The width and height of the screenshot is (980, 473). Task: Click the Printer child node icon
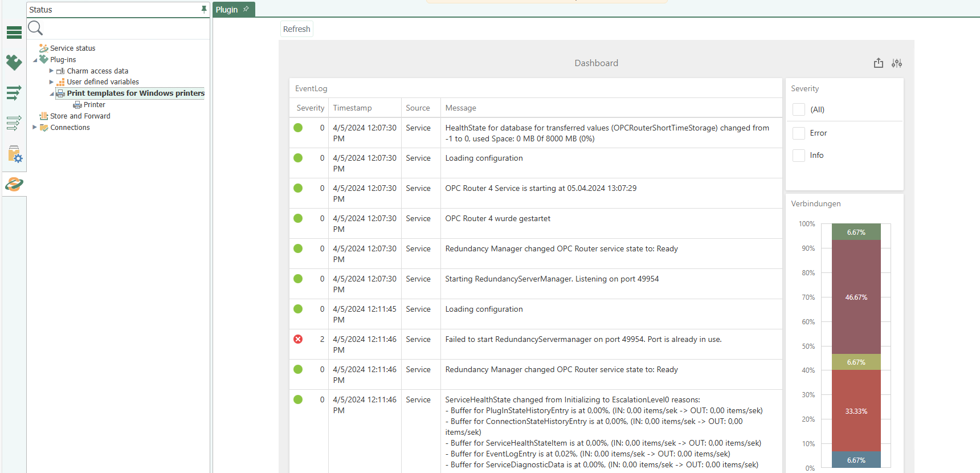click(x=77, y=105)
